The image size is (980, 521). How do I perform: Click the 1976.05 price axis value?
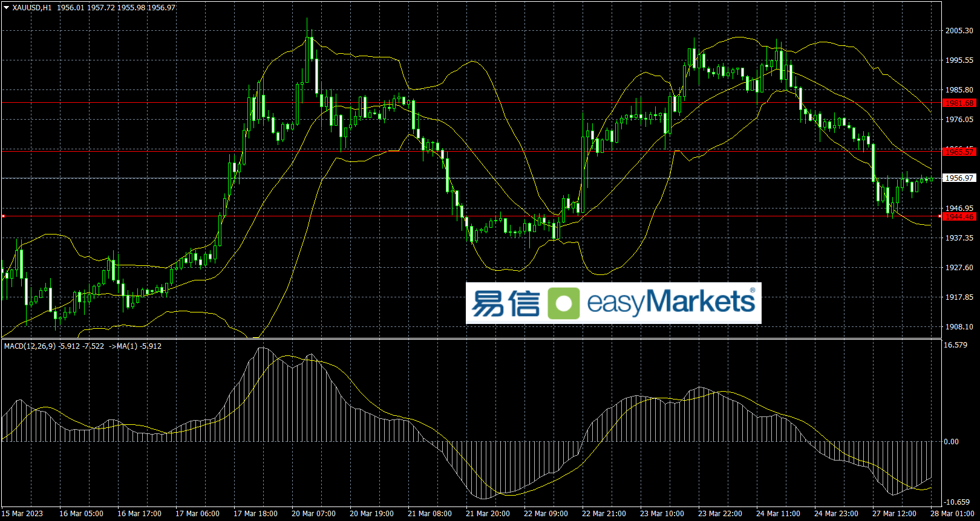[959, 120]
